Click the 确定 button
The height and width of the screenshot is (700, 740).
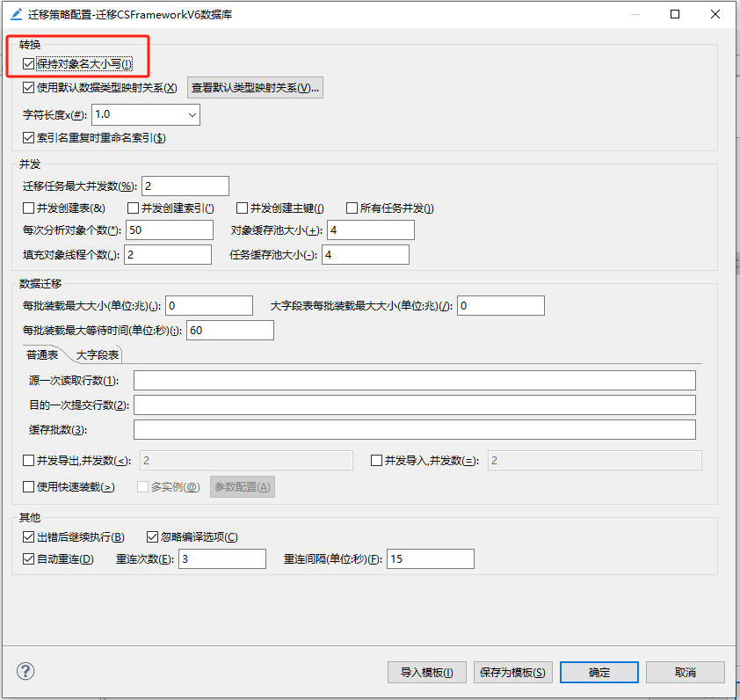[x=599, y=672]
